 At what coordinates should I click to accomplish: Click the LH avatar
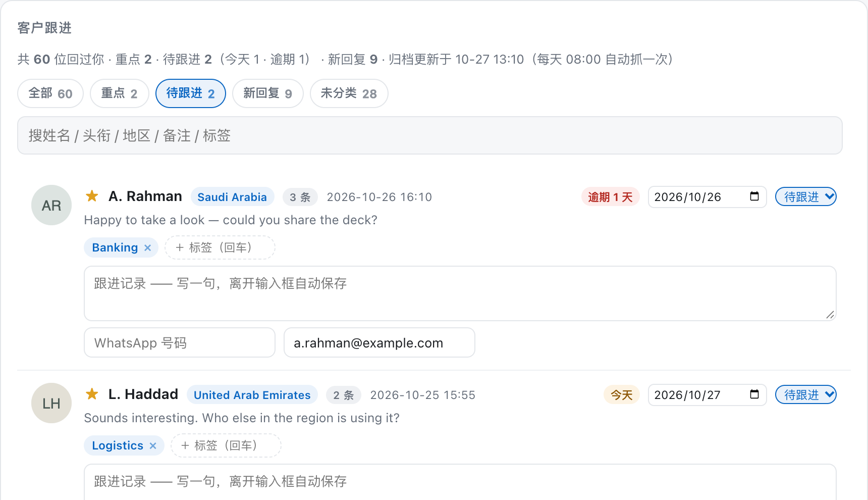click(x=51, y=403)
